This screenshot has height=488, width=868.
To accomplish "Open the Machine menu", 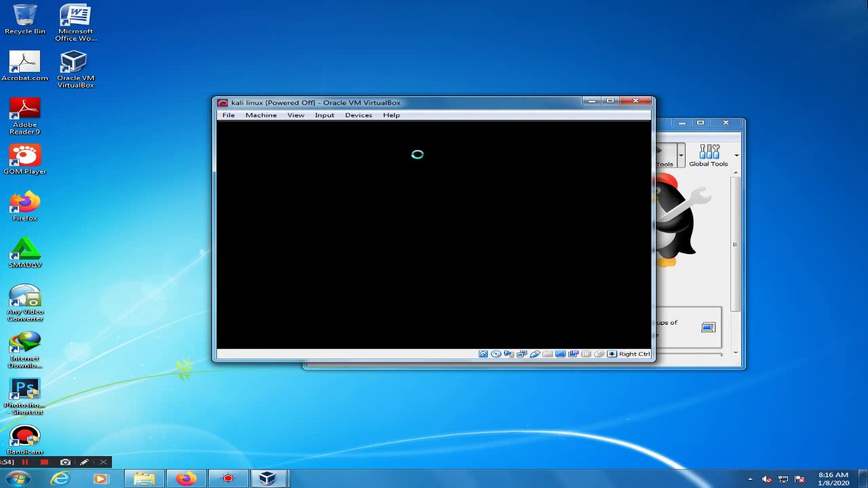I will point(261,115).
